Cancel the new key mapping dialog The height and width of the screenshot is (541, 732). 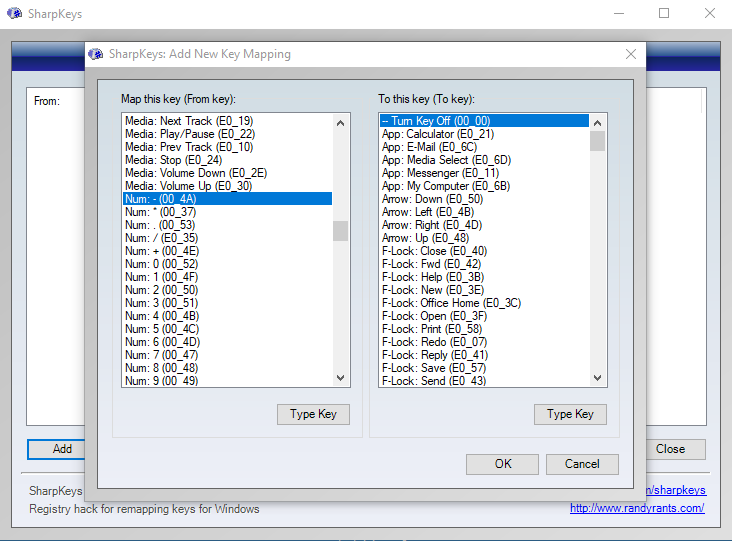[x=582, y=464]
